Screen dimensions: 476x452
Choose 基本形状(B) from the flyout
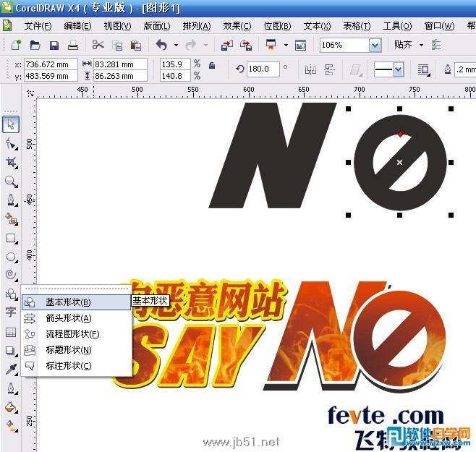coord(76,302)
